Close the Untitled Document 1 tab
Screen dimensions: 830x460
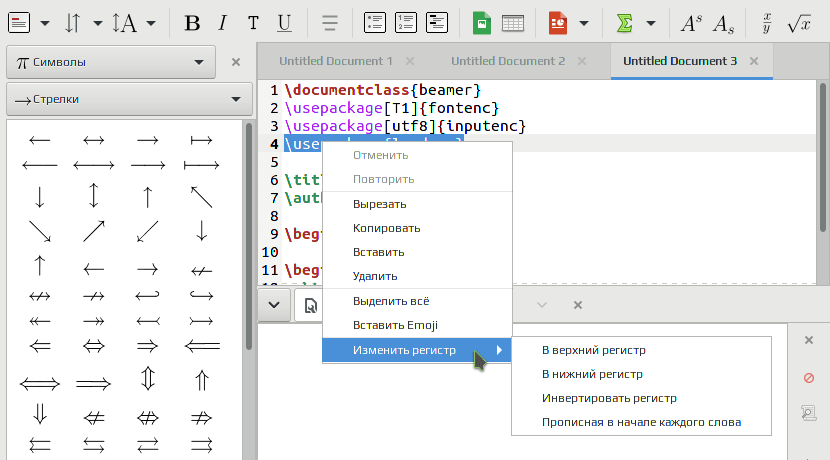(410, 61)
